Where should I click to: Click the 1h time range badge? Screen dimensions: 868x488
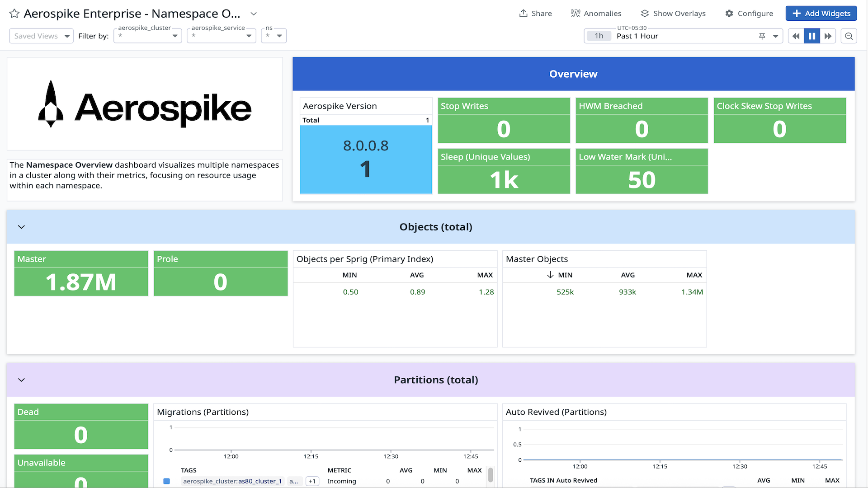(x=599, y=36)
